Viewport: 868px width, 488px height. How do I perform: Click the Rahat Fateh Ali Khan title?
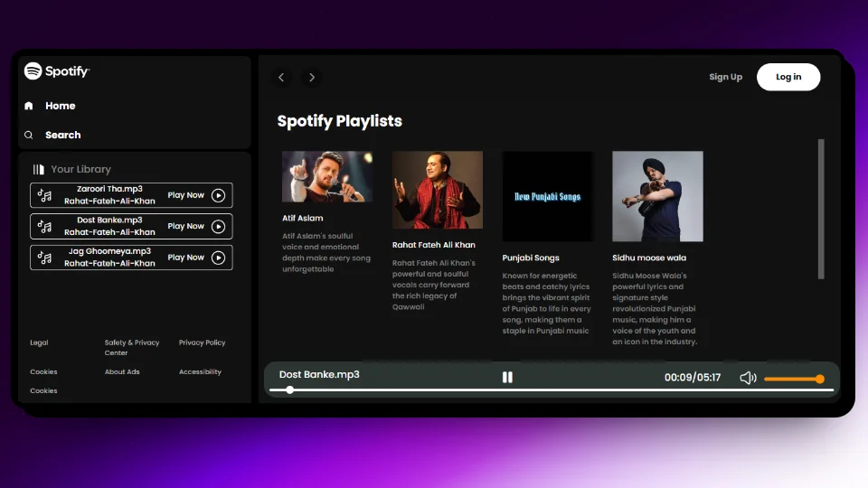(433, 245)
